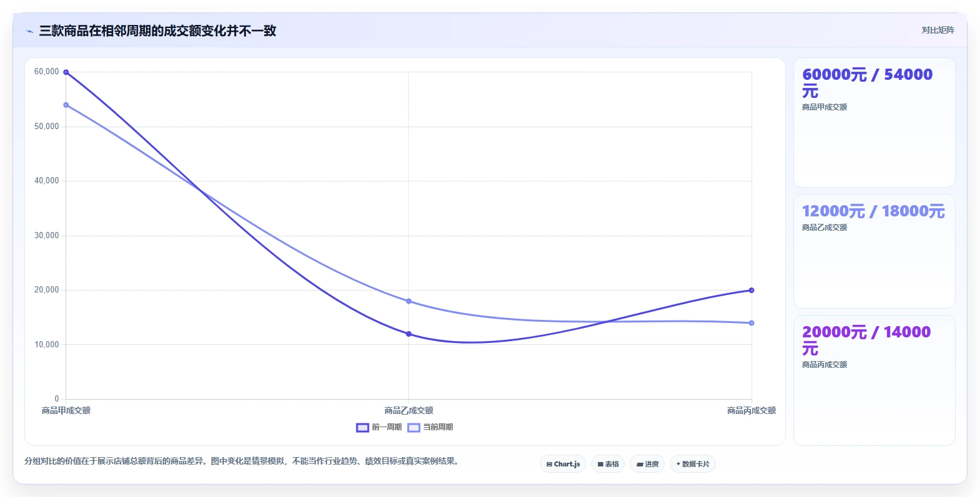Click the 进度 tag button

[x=647, y=464]
